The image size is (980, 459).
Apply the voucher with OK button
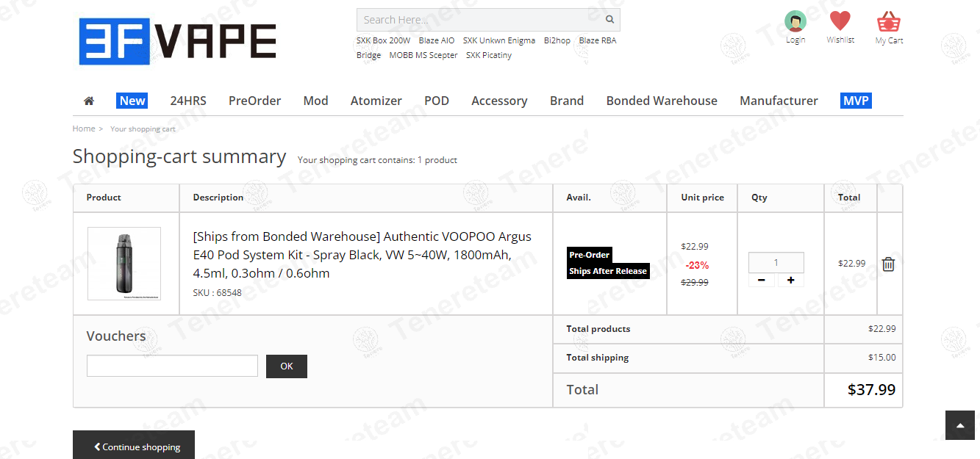[x=287, y=366]
